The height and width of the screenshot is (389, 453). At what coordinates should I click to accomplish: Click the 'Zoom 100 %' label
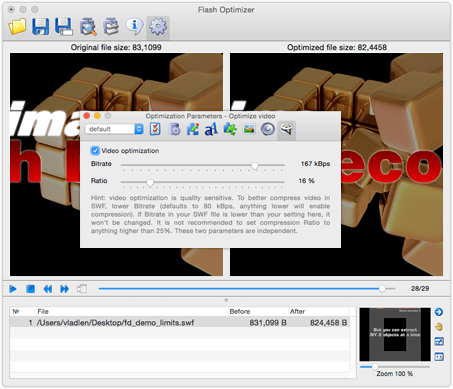click(x=395, y=374)
